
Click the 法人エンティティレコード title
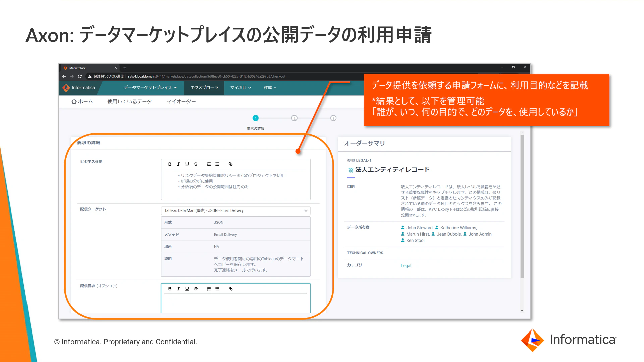coord(392,170)
